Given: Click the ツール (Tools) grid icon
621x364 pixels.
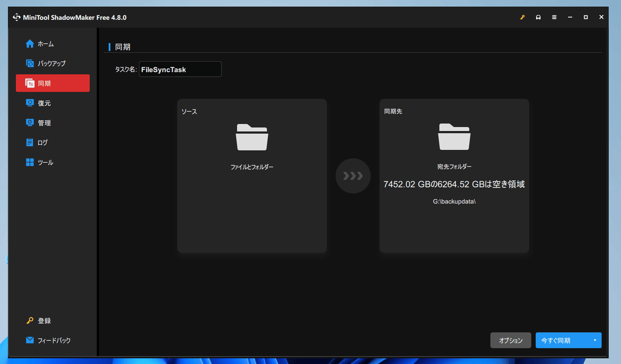Looking at the screenshot, I should (30, 162).
